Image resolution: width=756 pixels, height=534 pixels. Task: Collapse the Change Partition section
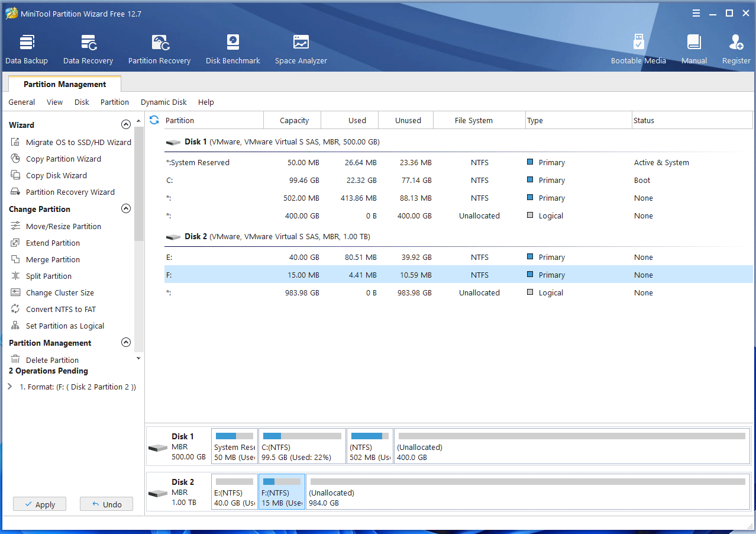point(125,209)
